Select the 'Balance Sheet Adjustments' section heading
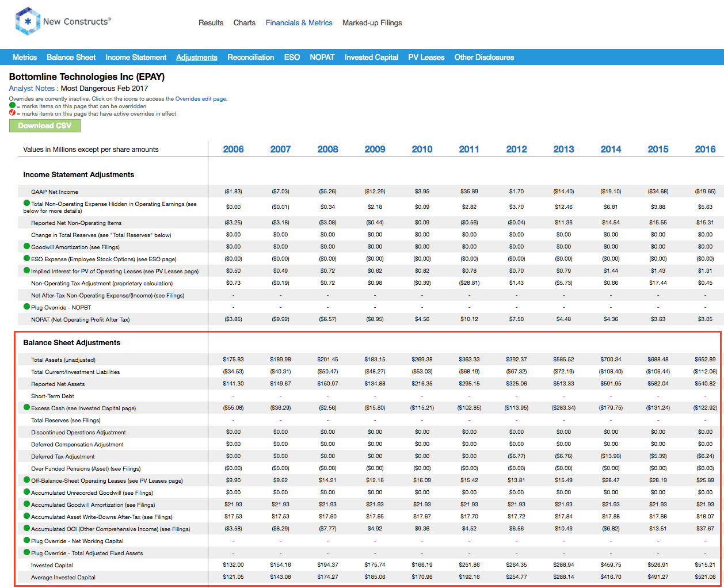 point(72,343)
